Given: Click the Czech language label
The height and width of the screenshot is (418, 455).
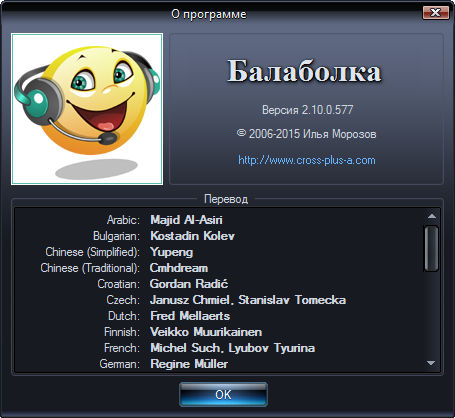Looking at the screenshot, I should click(123, 300).
